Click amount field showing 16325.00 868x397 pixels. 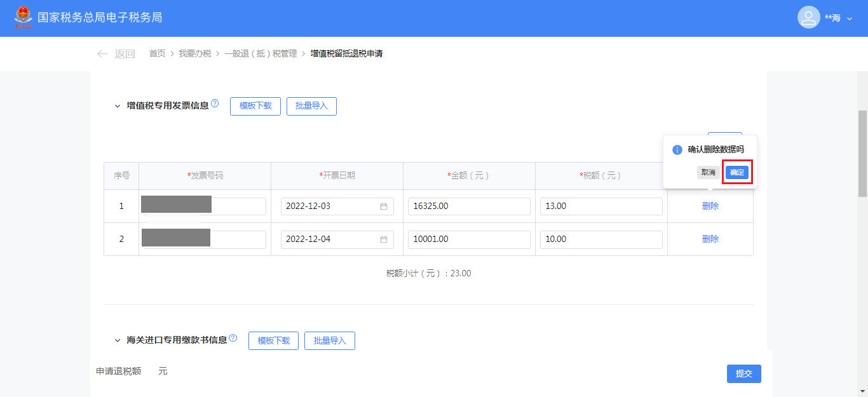[469, 206]
